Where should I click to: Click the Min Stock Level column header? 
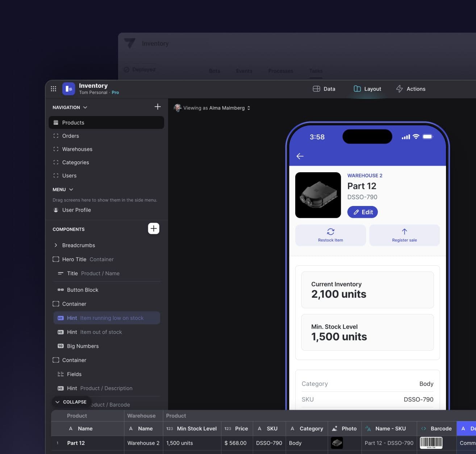(192, 429)
